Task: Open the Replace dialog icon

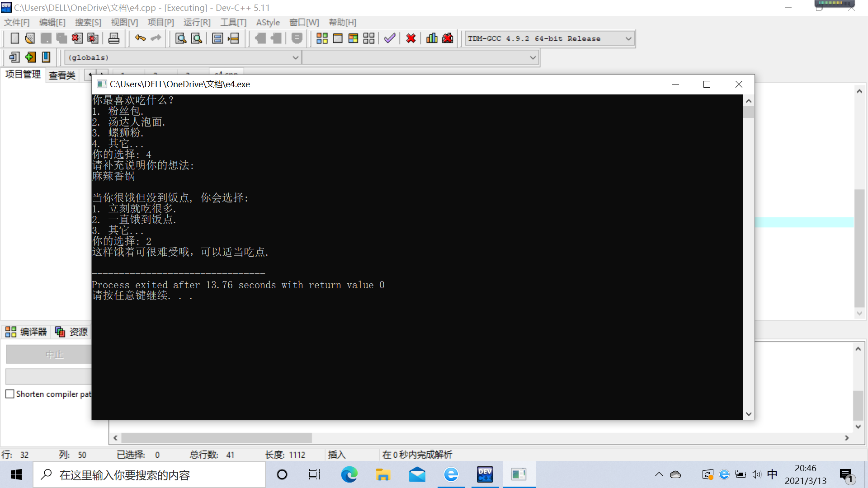Action: (x=197, y=38)
